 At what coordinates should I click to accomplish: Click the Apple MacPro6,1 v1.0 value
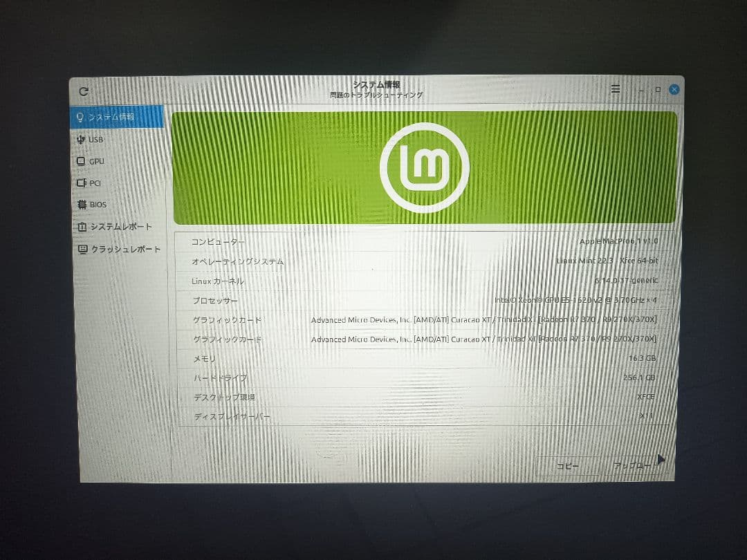point(618,241)
